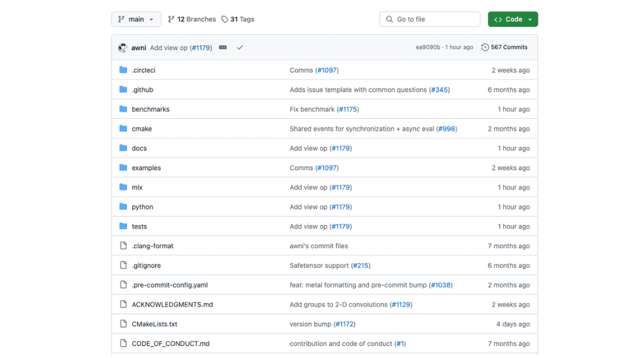Open the 567 Commits history
The image size is (644, 358).
[x=504, y=47]
